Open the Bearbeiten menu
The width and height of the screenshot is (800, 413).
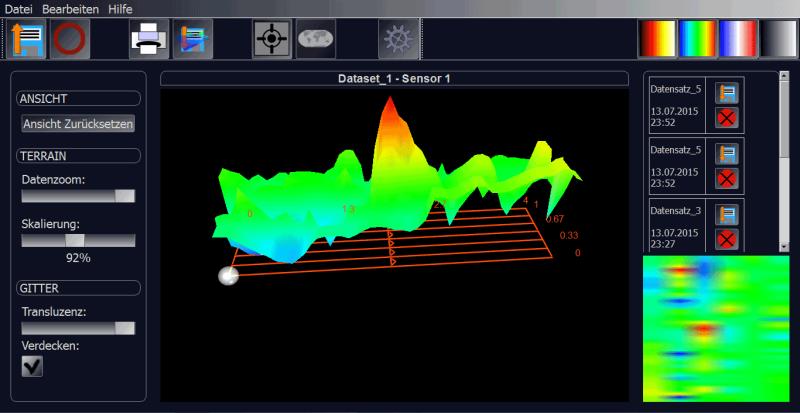[x=70, y=8]
